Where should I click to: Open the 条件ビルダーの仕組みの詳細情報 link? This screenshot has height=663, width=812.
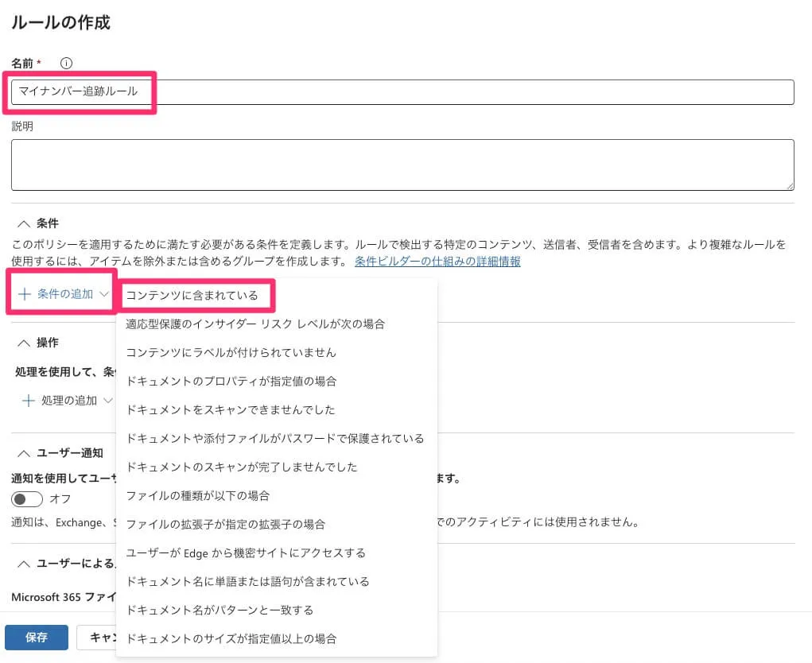pyautogui.click(x=437, y=262)
